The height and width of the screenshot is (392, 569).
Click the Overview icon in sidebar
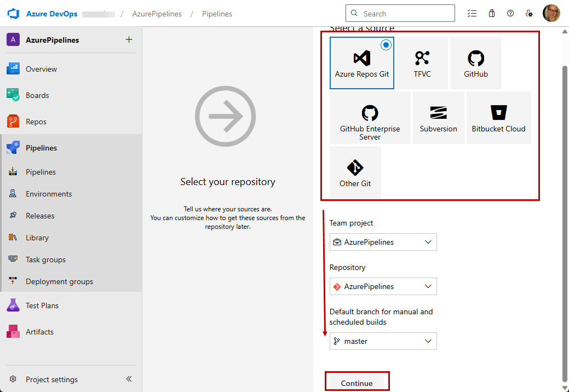13,69
